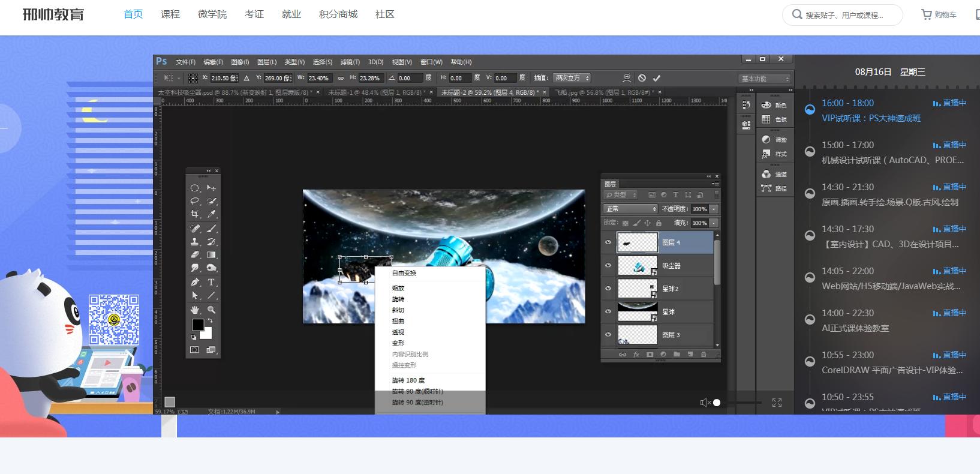Commit transform with the checkmark icon
980x474 pixels.
click(x=657, y=78)
